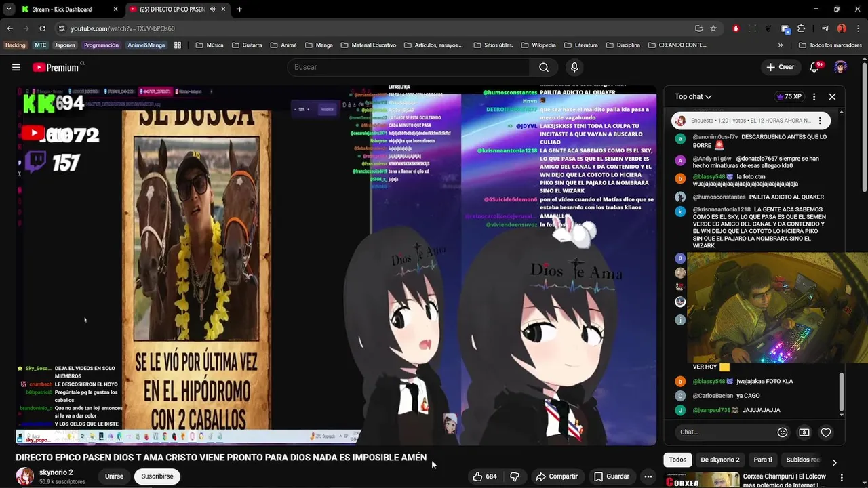Show more filter chips arrow
Viewport: 868px width, 488px height.
click(834, 462)
